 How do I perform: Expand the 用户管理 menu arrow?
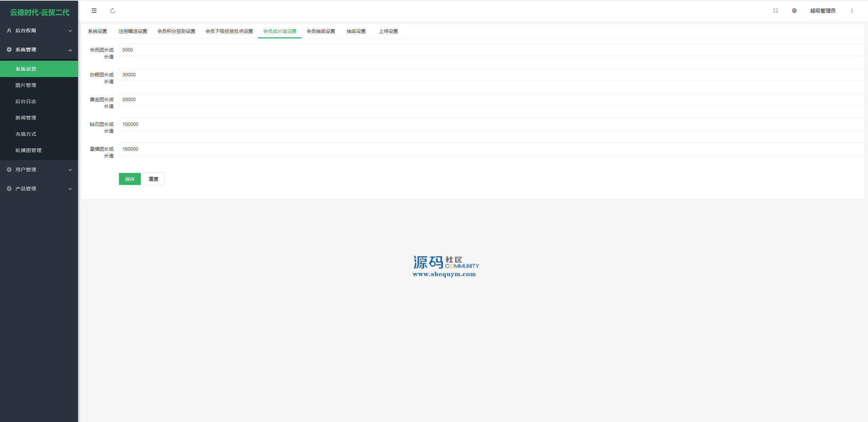pyautogui.click(x=70, y=170)
